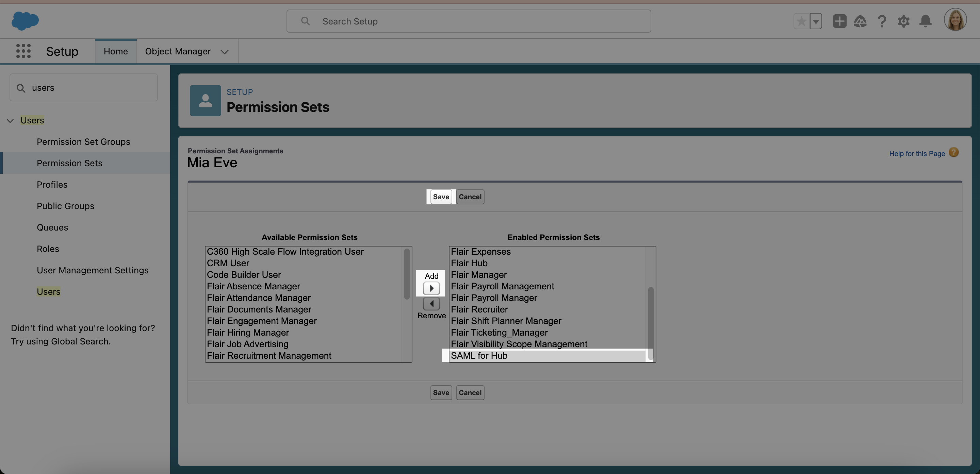Click the Search Setup input field
Screen dimensions: 980x474
468,21
